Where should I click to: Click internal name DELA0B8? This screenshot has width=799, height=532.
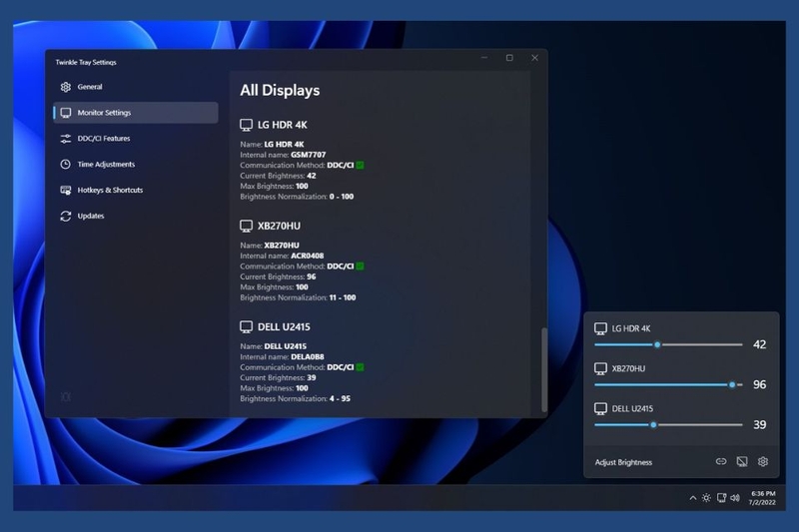point(308,357)
